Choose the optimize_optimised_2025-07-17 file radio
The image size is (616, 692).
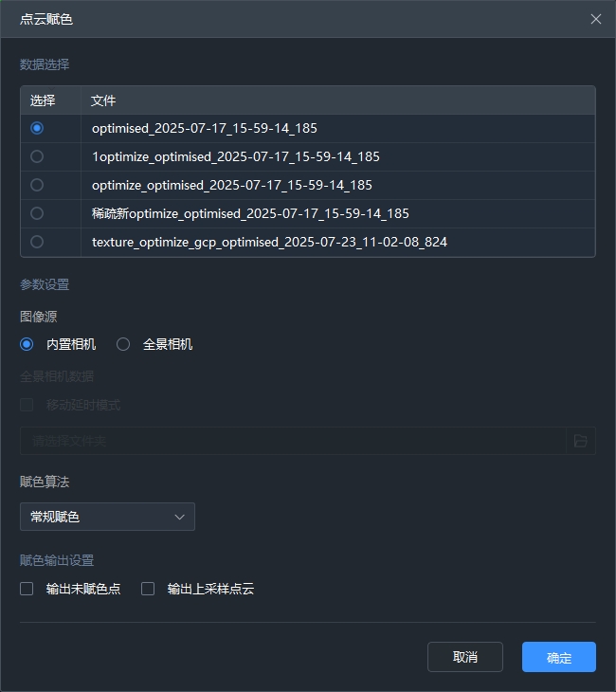(x=37, y=185)
